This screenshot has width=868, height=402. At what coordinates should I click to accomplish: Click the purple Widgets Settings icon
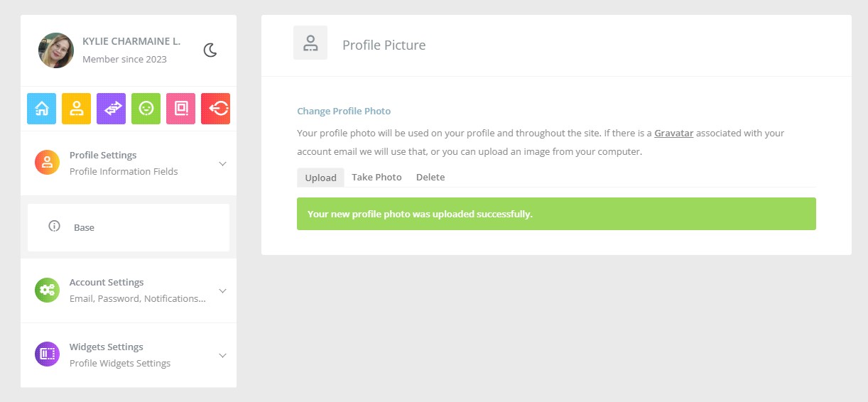click(47, 354)
